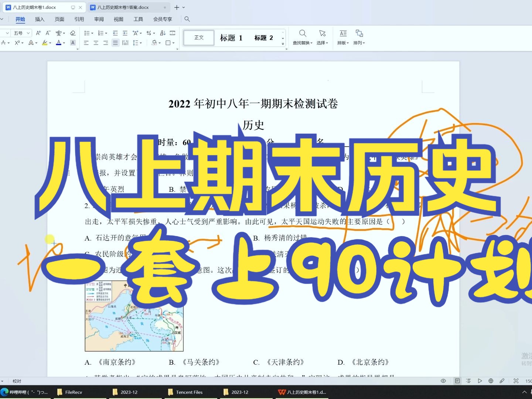
Task: Open highlight color dropdown arrow
Action: point(50,43)
